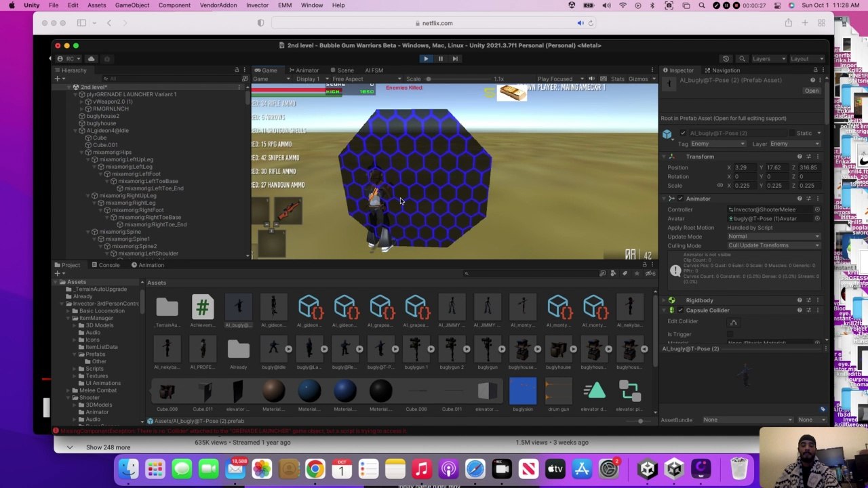Toggle the Animator component enabled checkbox

coord(679,199)
